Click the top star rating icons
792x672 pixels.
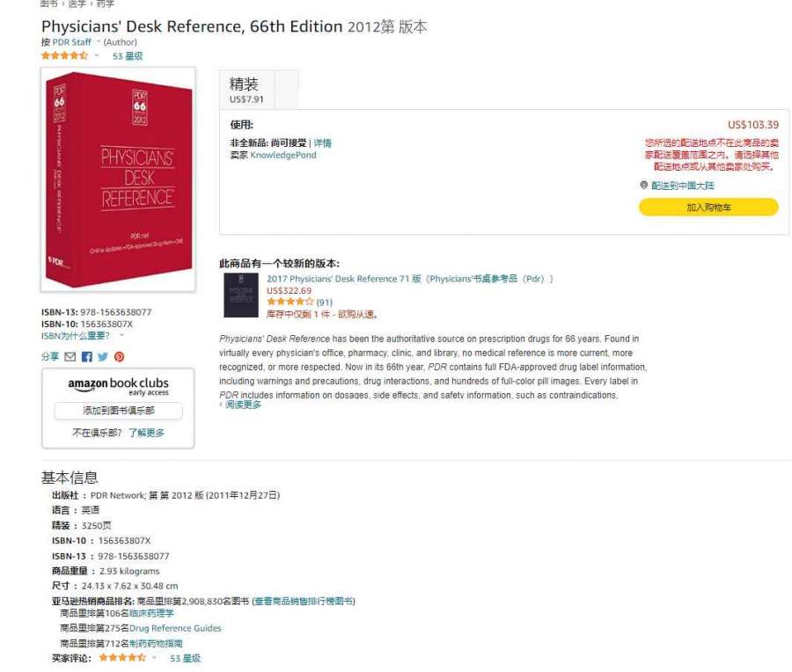(64, 55)
